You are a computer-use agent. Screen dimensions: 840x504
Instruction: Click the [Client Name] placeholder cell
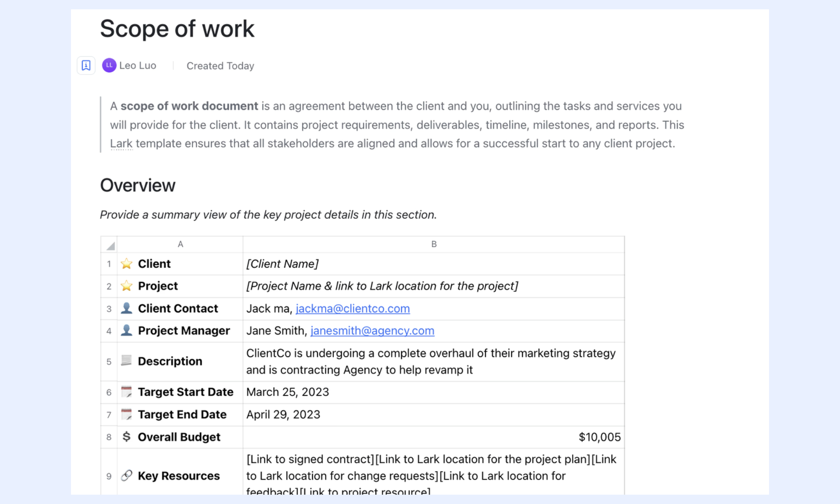tap(434, 264)
